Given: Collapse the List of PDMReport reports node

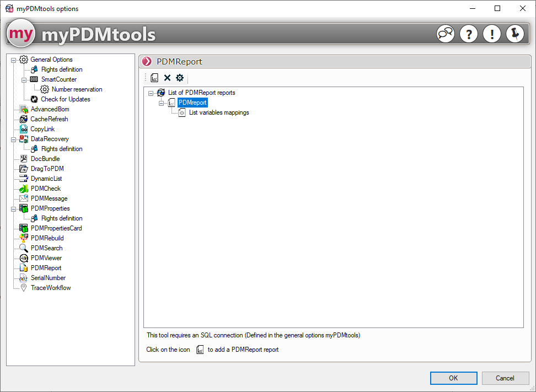Looking at the screenshot, I should [x=151, y=93].
